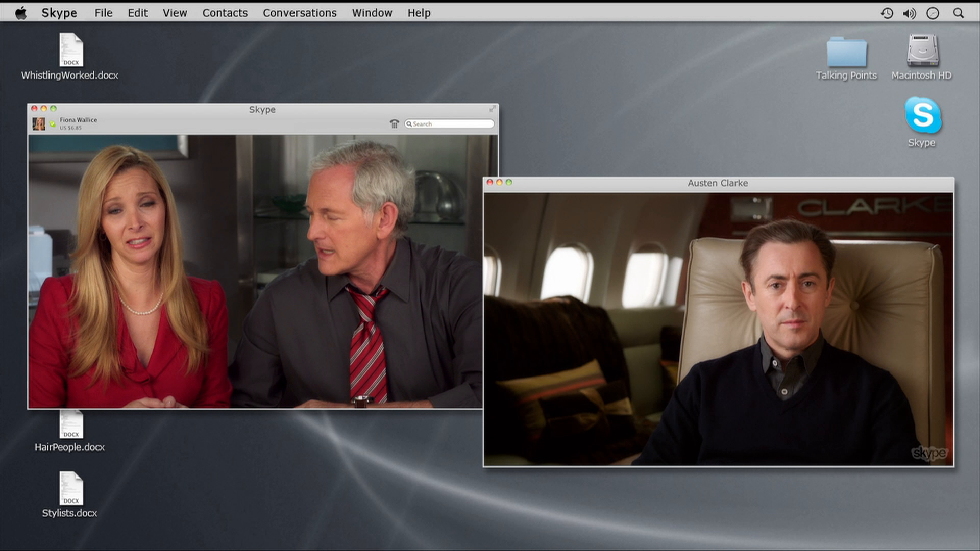Open the Talking Points folder
The width and height of the screenshot is (980, 551).
pyautogui.click(x=846, y=53)
